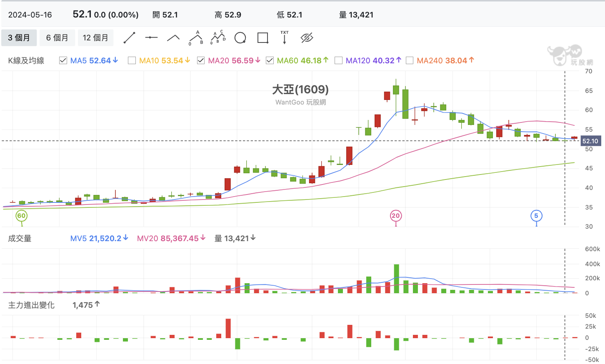The height and width of the screenshot is (364, 605).
Task: Switch to the 3 個月 time range
Action: point(19,38)
